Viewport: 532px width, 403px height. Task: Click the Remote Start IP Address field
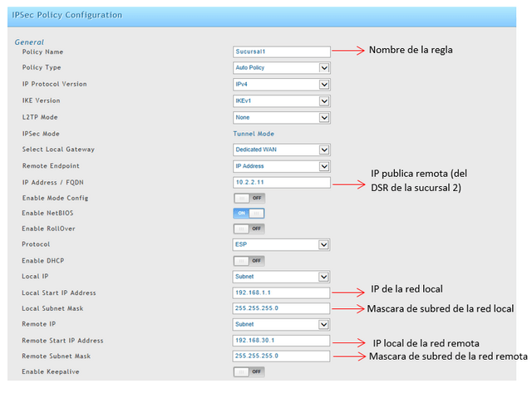281,341
